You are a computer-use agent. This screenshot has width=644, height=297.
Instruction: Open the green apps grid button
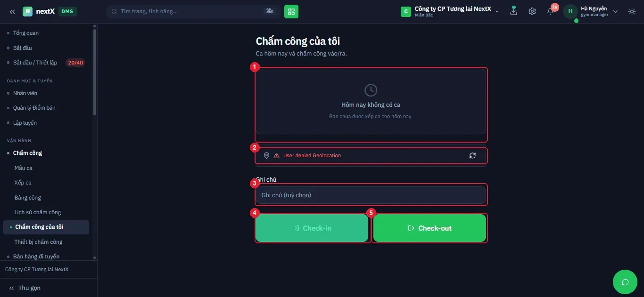(291, 11)
